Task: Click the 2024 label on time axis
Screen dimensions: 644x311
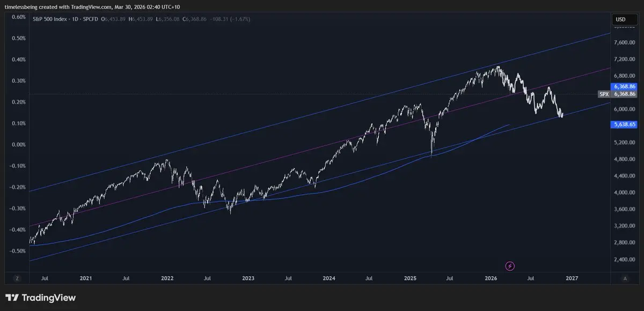Action: point(329,278)
